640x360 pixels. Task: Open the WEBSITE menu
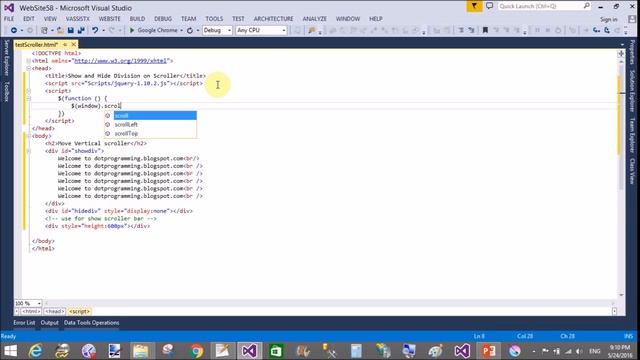(109, 19)
